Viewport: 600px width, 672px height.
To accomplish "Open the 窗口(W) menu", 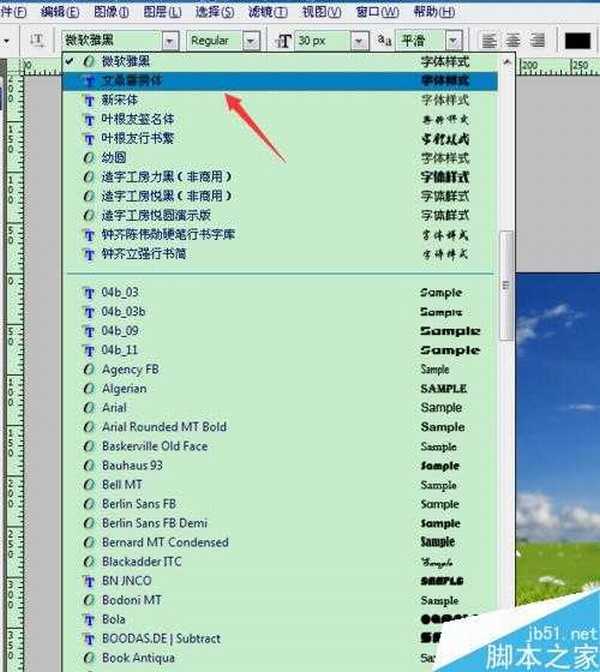I will (377, 12).
